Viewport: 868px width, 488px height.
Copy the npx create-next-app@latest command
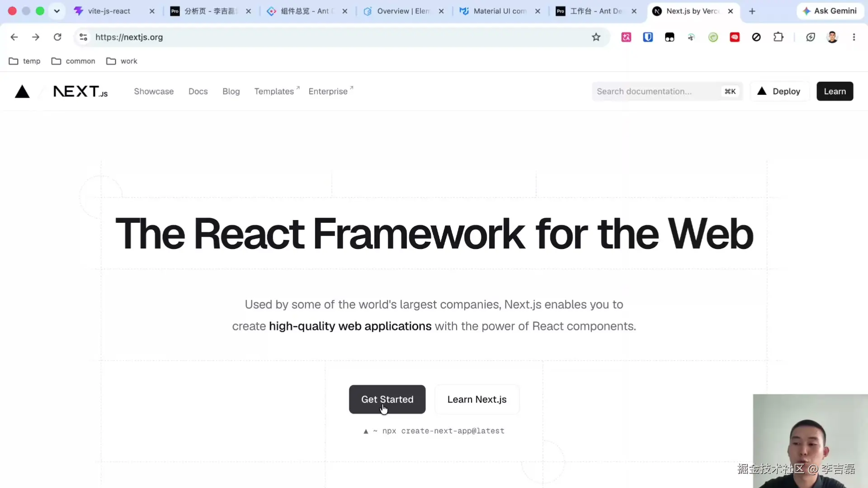point(434,431)
